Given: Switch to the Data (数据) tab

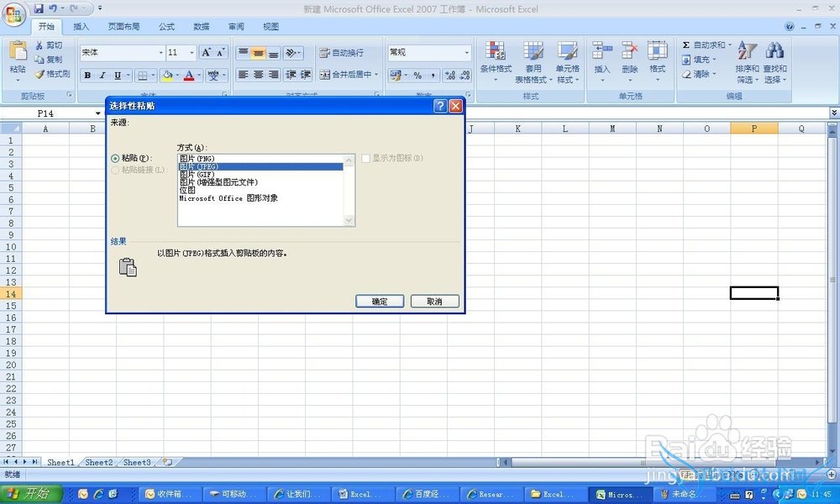Looking at the screenshot, I should pyautogui.click(x=201, y=26).
